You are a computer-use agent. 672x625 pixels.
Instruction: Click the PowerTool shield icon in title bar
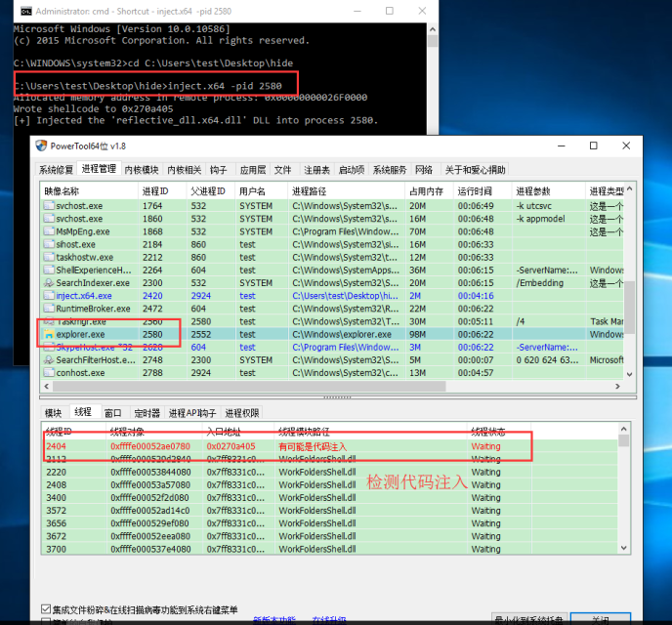(41, 146)
